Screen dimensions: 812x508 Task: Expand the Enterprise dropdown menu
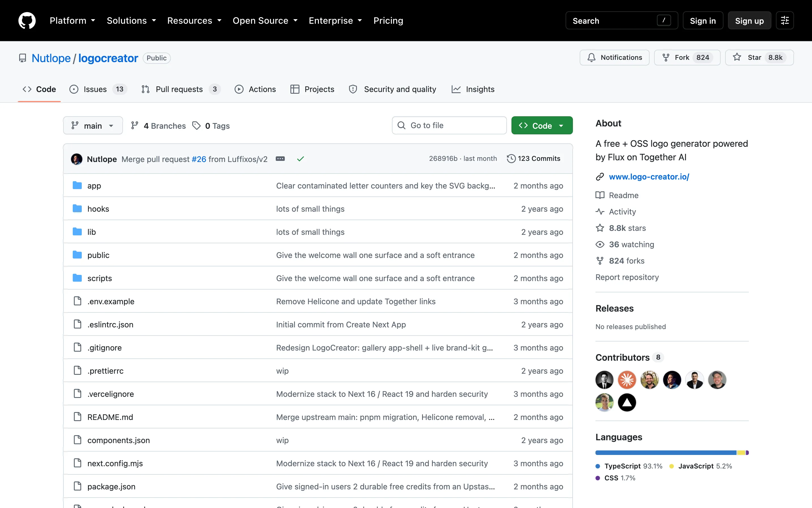(x=335, y=21)
